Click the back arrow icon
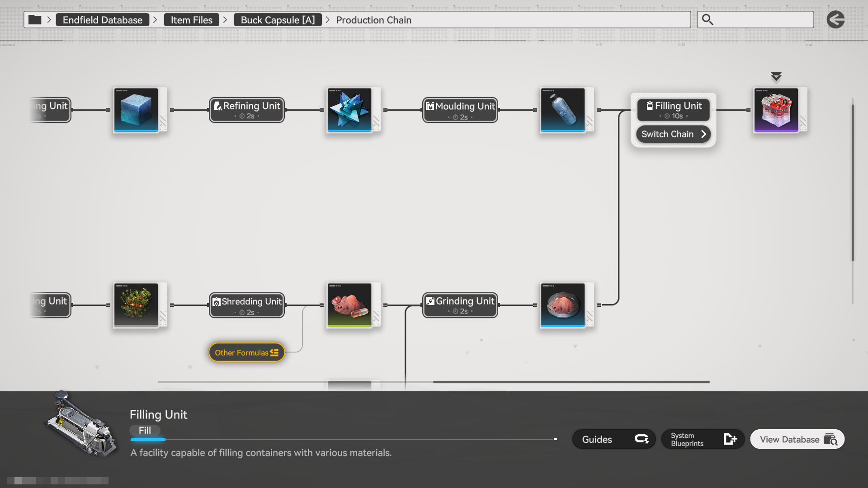This screenshot has width=868, height=488. click(835, 20)
